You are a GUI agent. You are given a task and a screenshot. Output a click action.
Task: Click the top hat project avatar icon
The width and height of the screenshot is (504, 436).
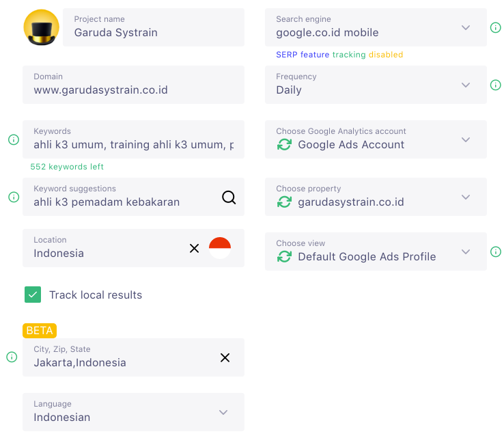coord(41,27)
